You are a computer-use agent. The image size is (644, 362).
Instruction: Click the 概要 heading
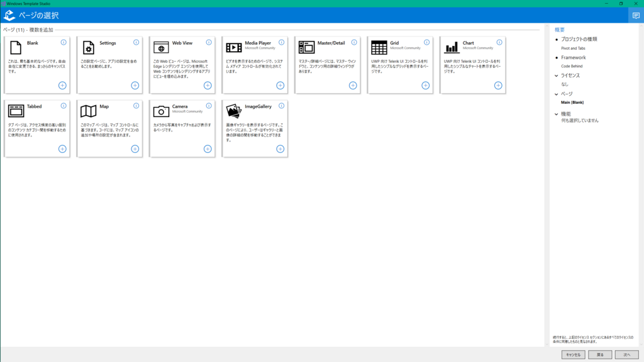(x=559, y=30)
